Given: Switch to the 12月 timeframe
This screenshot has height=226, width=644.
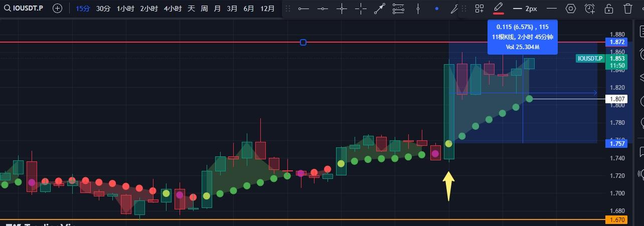Looking at the screenshot, I should [268, 9].
